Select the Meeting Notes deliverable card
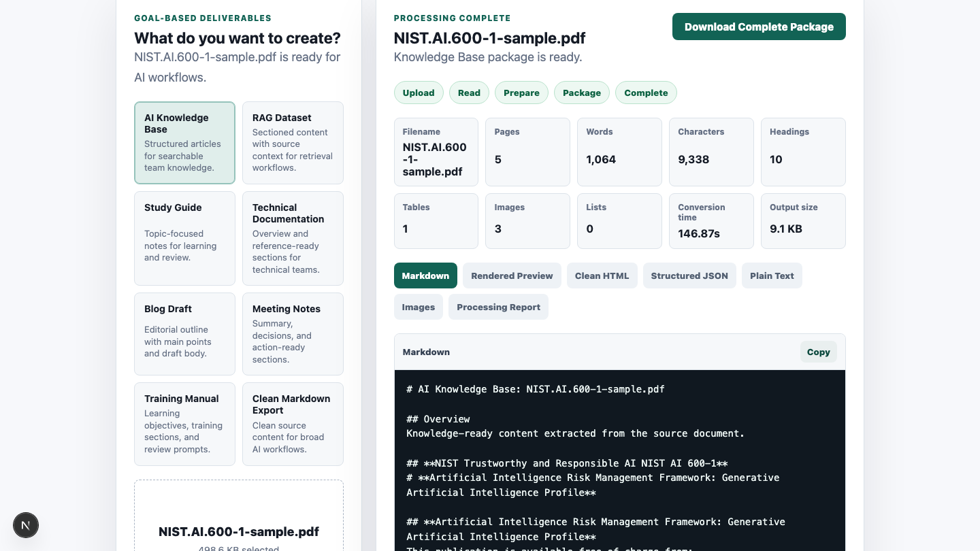Viewport: 980px width, 551px height. [293, 334]
